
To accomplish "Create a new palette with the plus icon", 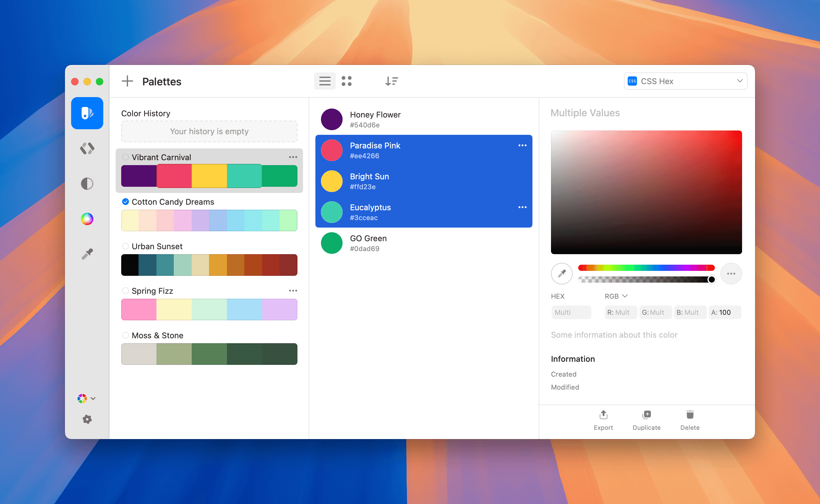I will click(x=127, y=81).
